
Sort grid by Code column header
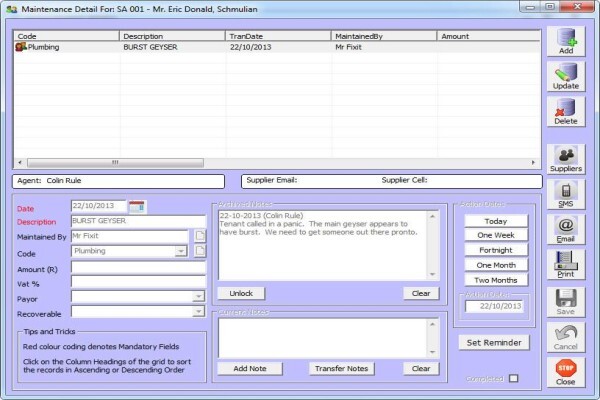coord(67,36)
